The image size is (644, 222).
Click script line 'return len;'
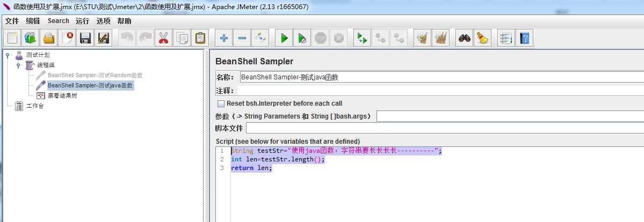[x=251, y=168]
